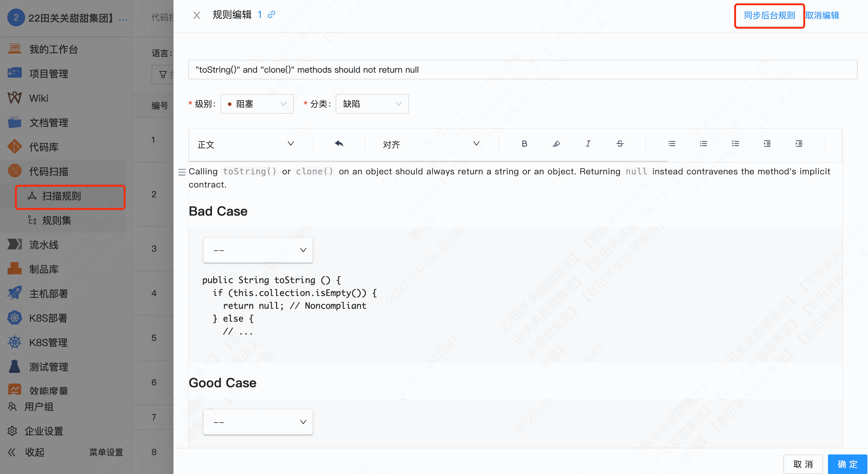
Task: Insert a numbered list
Action: 703,144
